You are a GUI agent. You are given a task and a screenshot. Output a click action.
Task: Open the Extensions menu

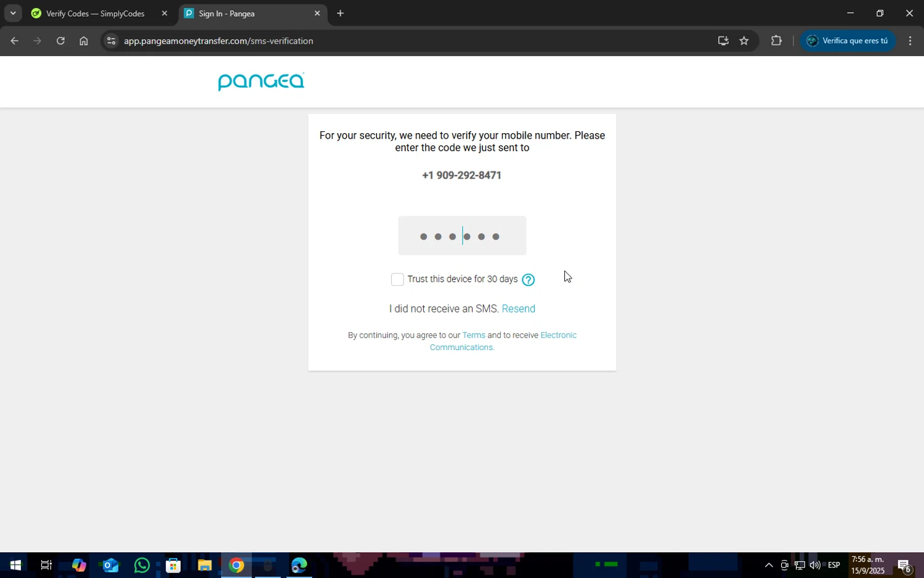click(x=776, y=41)
